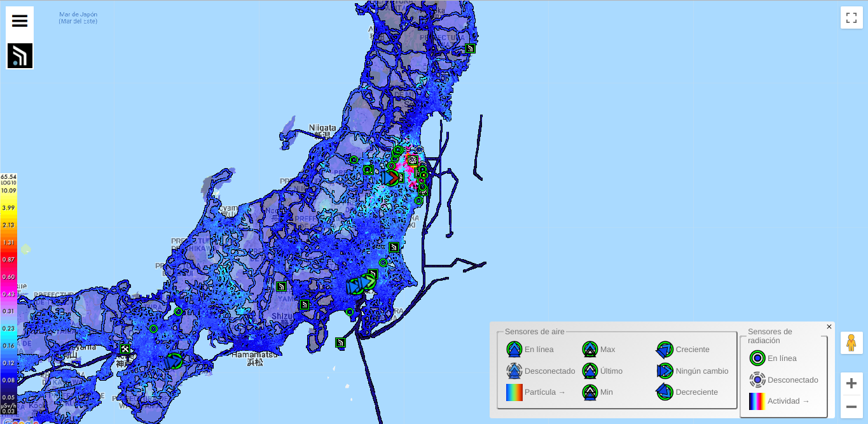The width and height of the screenshot is (868, 424).
Task: Select the Actividad color gradient swatch
Action: click(757, 401)
